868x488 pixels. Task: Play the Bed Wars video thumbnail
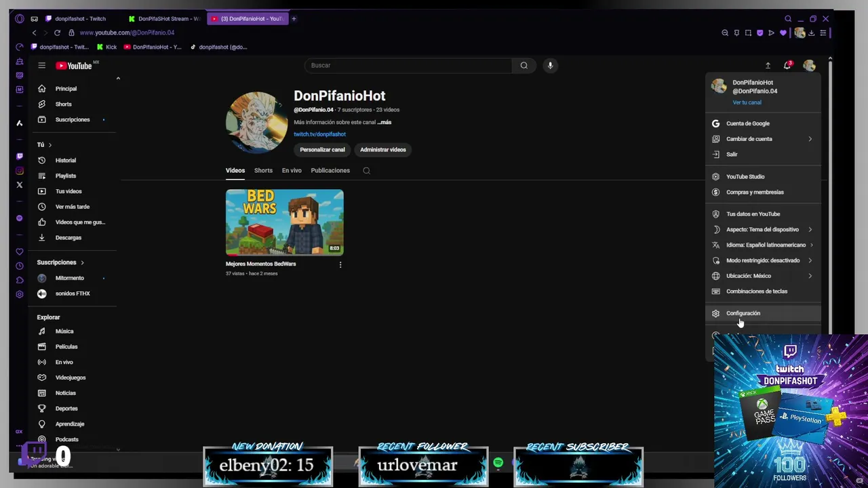pos(285,222)
